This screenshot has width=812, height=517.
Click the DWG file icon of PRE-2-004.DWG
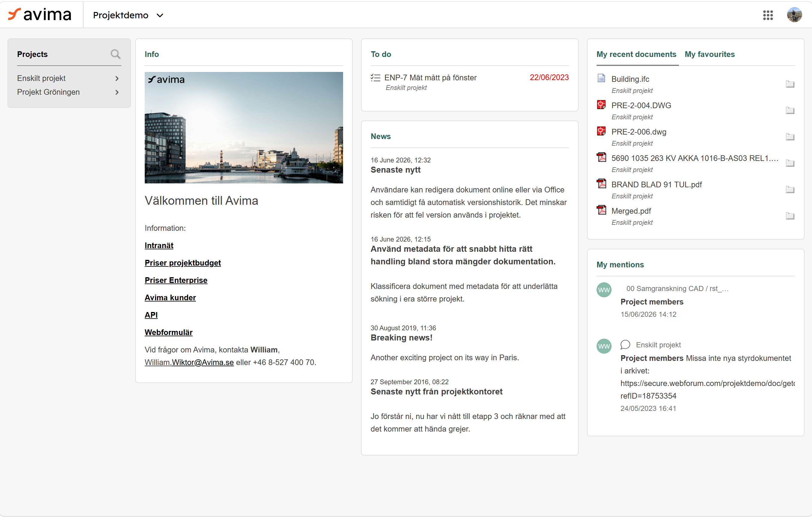(x=601, y=105)
